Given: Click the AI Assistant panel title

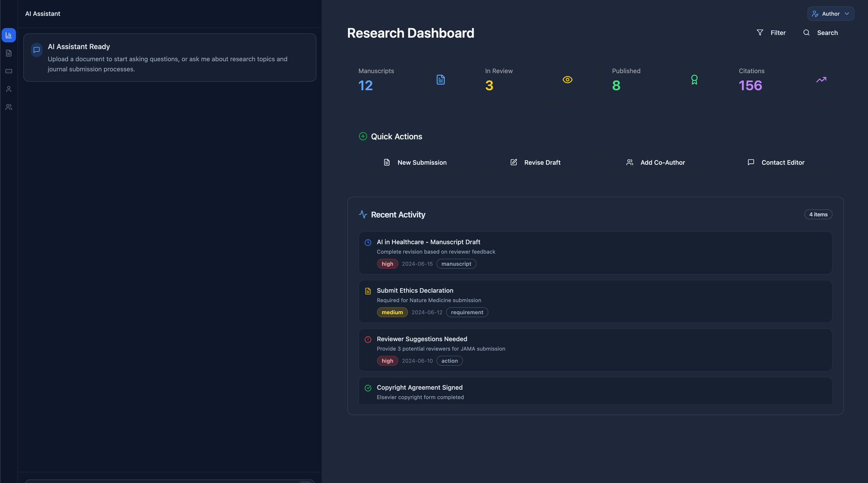Looking at the screenshot, I should pyautogui.click(x=43, y=14).
